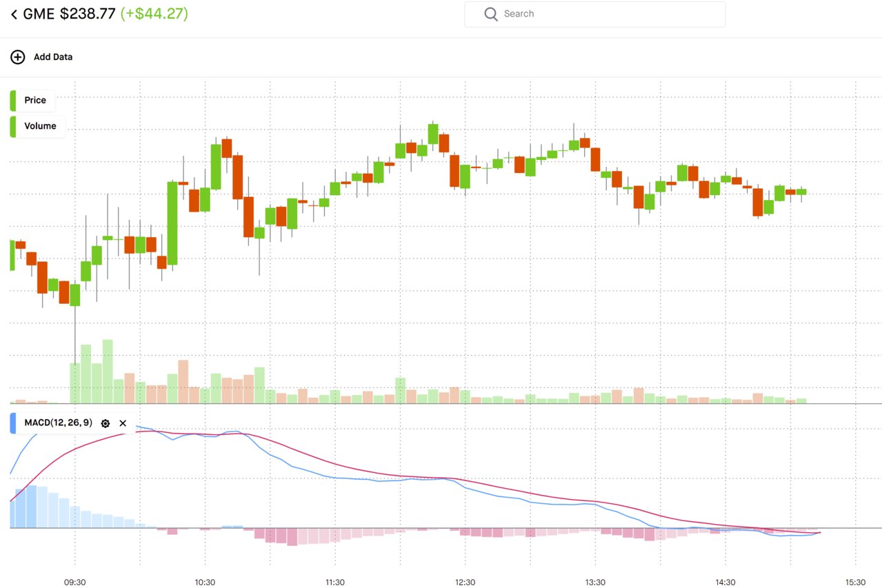Click the GME $238.77 ticker price heading

[69, 14]
